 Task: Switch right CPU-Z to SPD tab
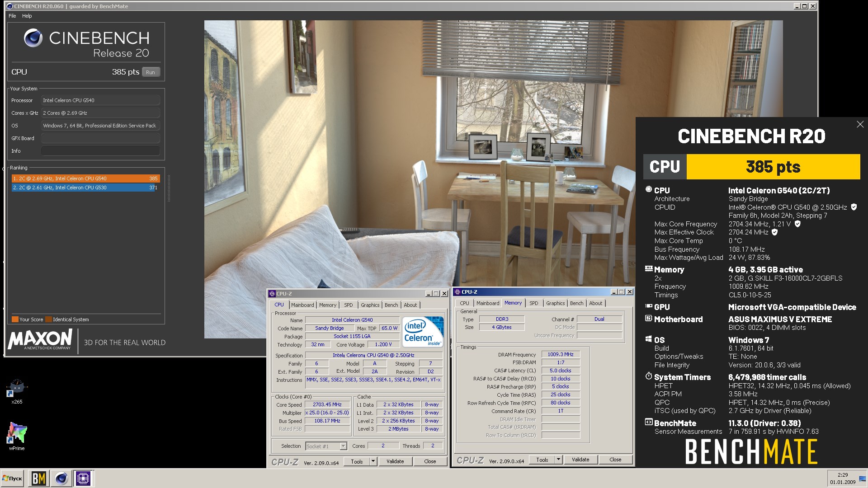533,303
